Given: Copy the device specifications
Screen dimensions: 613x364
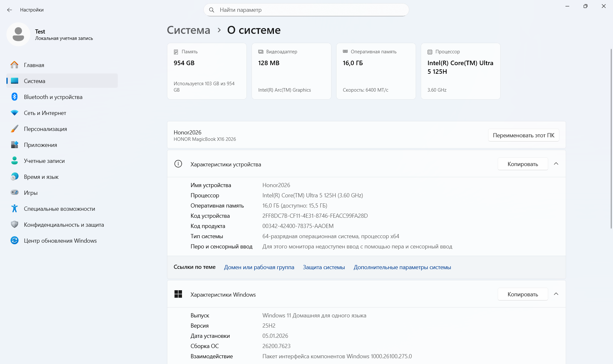Looking at the screenshot, I should [x=523, y=164].
